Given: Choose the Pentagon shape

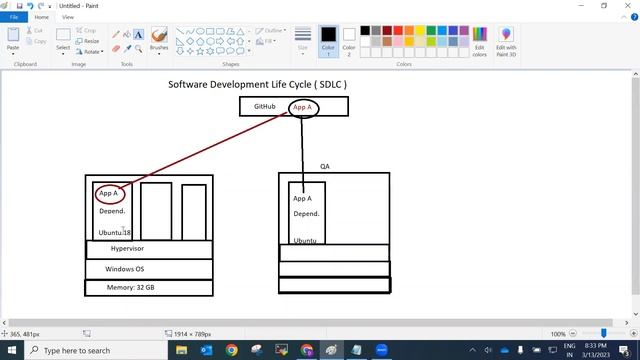Looking at the screenshot, I should tap(200, 41).
